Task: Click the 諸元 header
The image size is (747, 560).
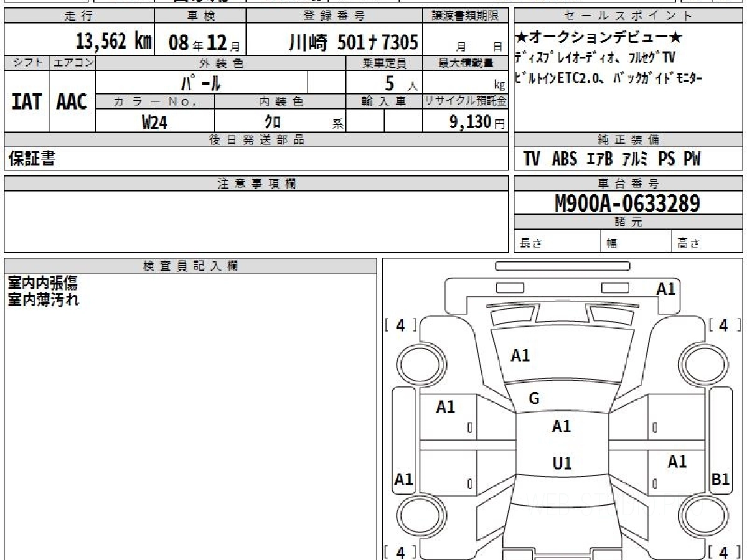Action: [628, 222]
